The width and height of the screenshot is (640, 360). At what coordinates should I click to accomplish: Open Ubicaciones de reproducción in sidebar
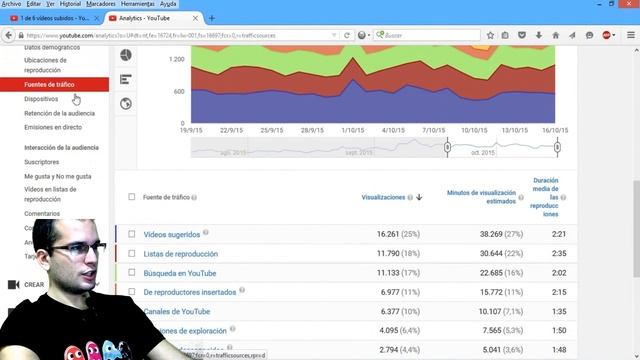coord(45,65)
